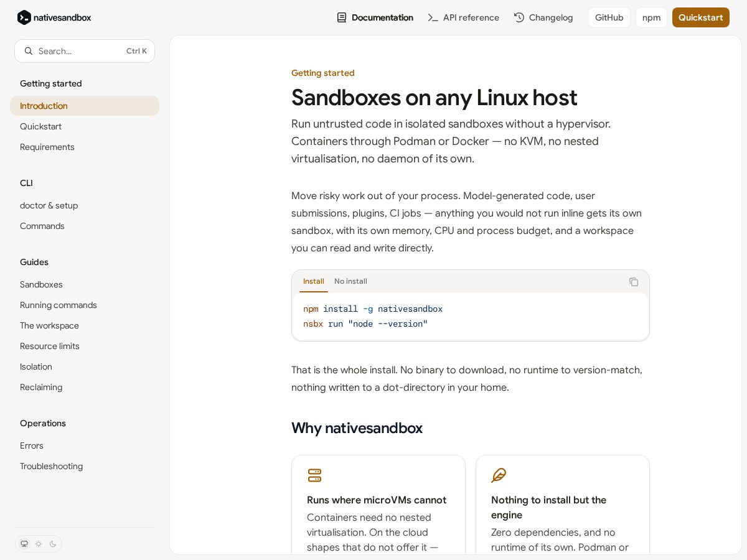The image size is (747, 560).
Task: Switch to light theme
Action: (39, 544)
